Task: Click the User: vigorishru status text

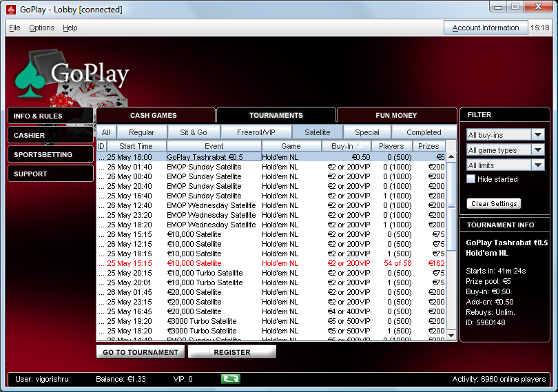Action: pos(41,379)
